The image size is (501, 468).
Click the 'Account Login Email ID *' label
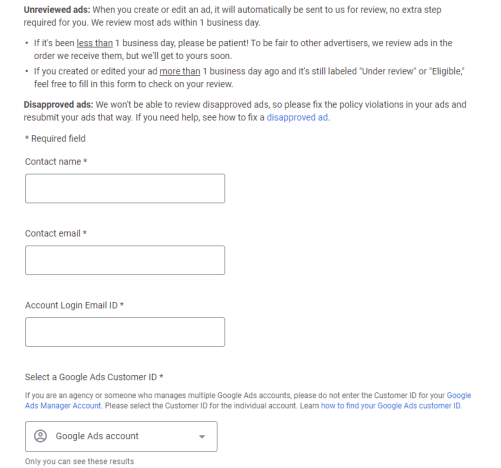point(74,305)
